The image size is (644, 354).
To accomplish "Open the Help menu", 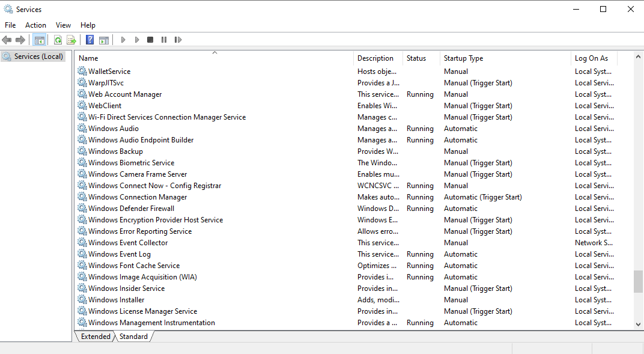I will coord(88,25).
